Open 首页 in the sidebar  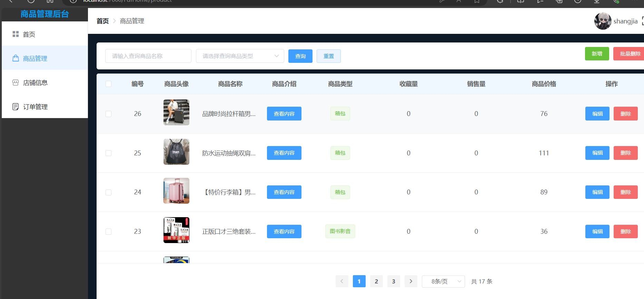pos(45,34)
